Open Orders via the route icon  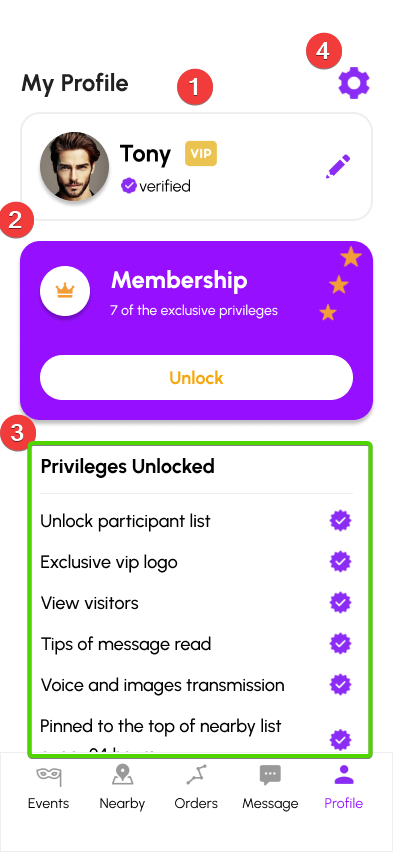pos(196,775)
